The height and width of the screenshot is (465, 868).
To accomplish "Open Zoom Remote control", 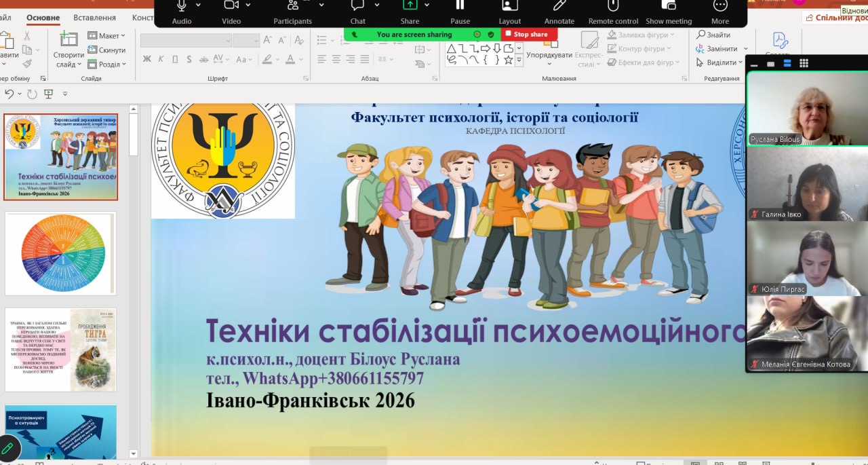I will coord(612,6).
